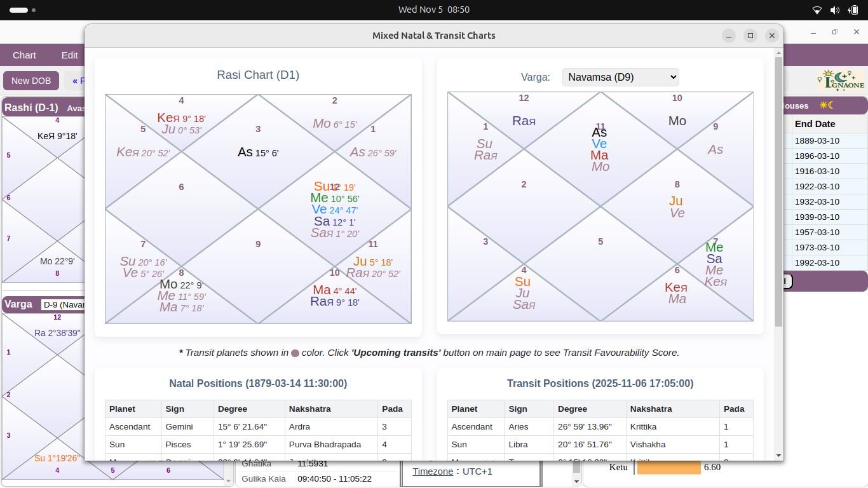The height and width of the screenshot is (488, 868).
Task: Click the IGNAONE logo icon
Action: click(x=840, y=80)
